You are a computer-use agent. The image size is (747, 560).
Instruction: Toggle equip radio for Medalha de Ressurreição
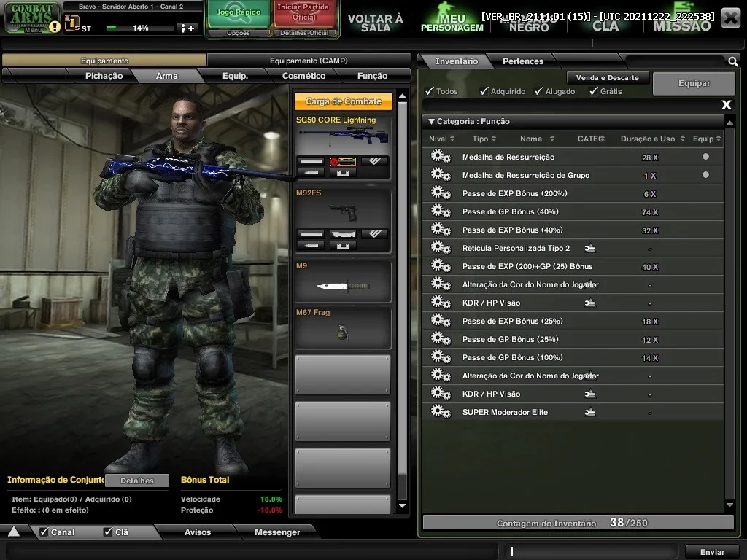coord(705,157)
